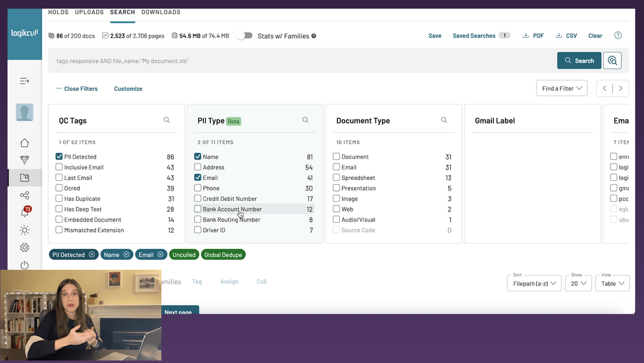Click the power icon at sidebar bottom
644x363 pixels.
coord(24,265)
